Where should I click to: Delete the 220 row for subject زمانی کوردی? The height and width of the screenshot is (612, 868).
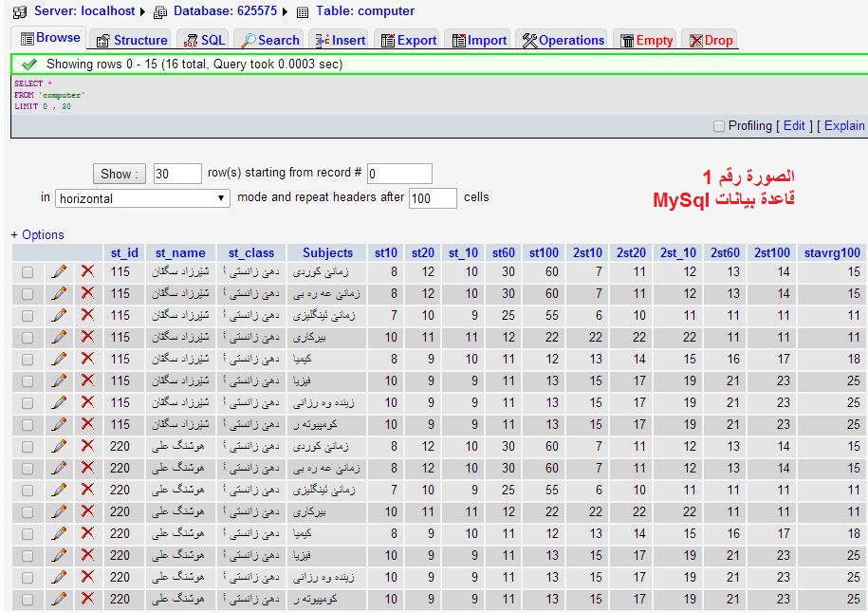coord(87,446)
